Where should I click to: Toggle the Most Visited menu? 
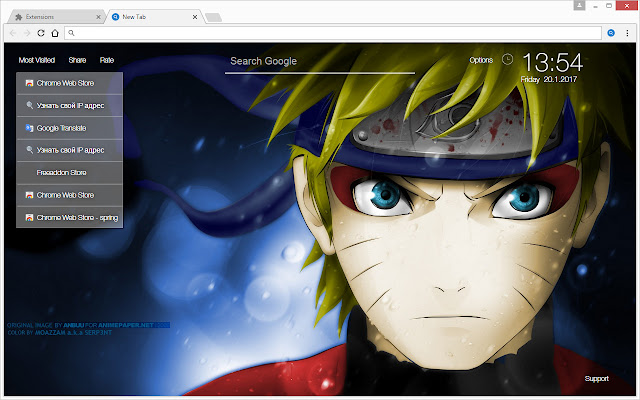pyautogui.click(x=37, y=60)
